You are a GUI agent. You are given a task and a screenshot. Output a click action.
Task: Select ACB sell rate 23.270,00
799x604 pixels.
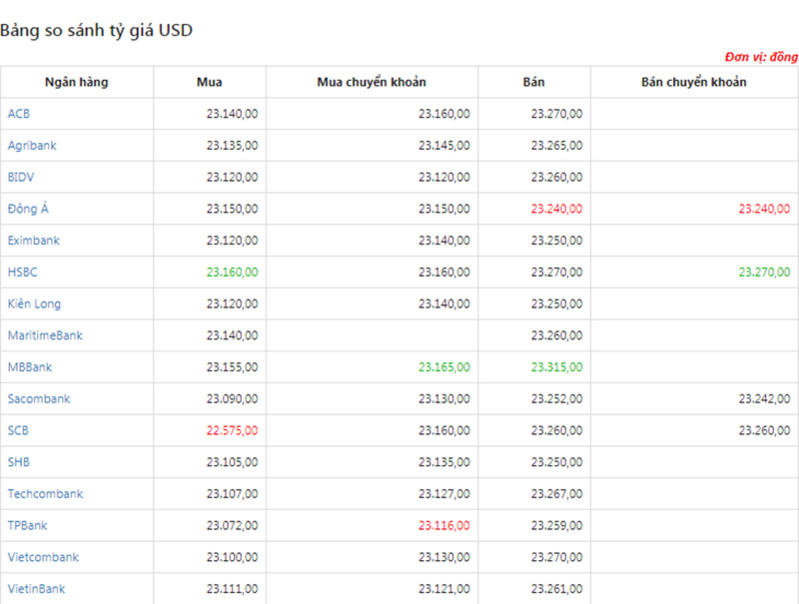[556, 114]
